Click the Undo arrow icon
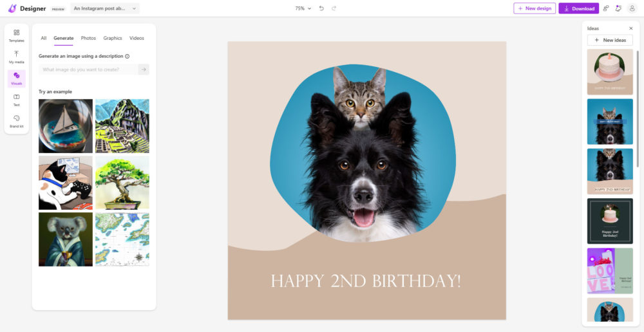 pyautogui.click(x=321, y=8)
